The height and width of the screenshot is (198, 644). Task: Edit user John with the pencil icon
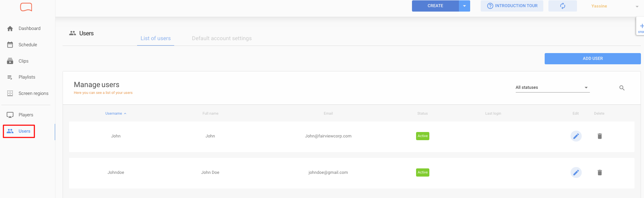click(576, 136)
